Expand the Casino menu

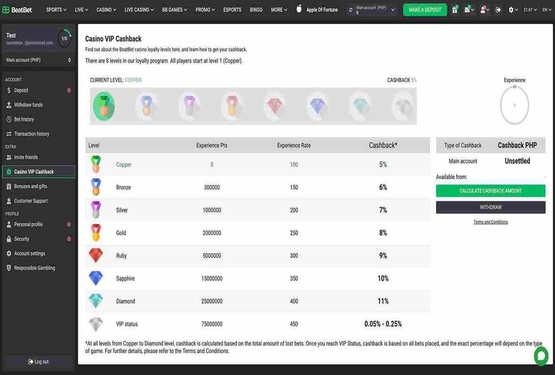coord(106,10)
